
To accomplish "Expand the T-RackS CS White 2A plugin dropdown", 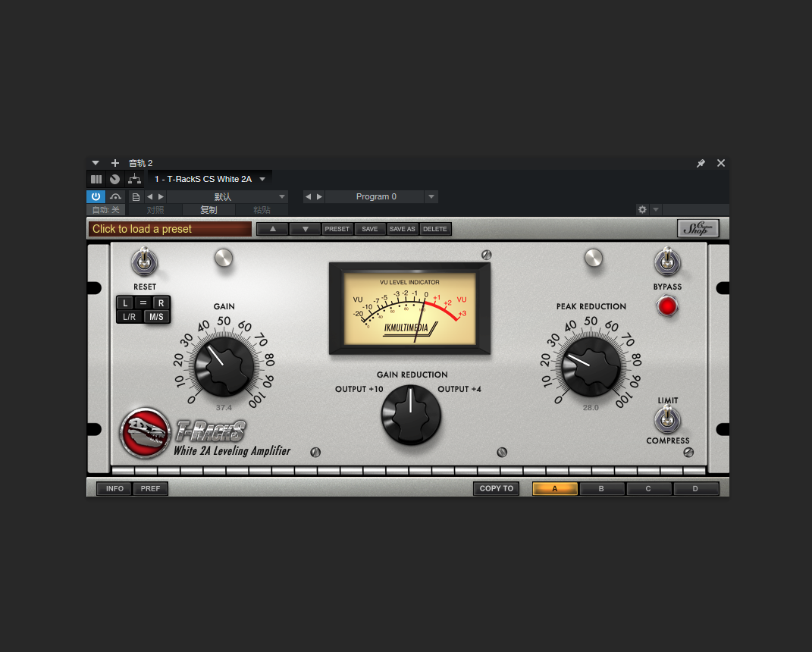I will click(262, 179).
